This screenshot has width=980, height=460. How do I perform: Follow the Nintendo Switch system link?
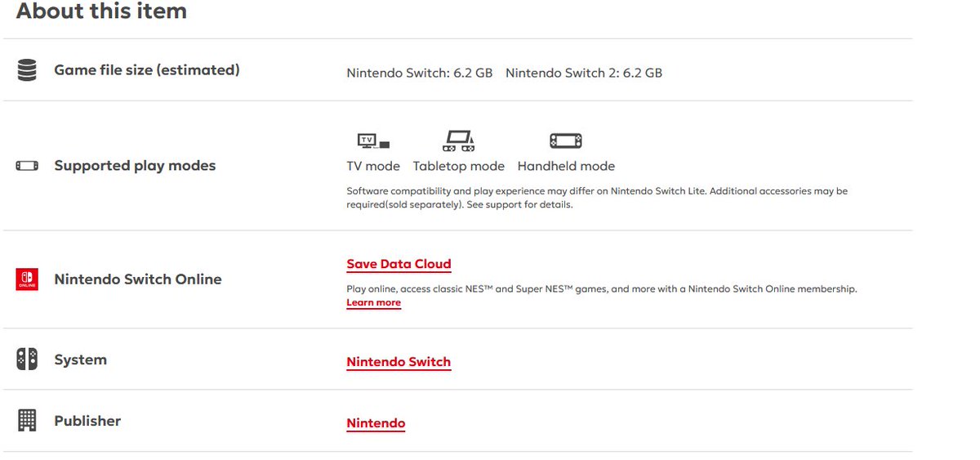(x=399, y=362)
